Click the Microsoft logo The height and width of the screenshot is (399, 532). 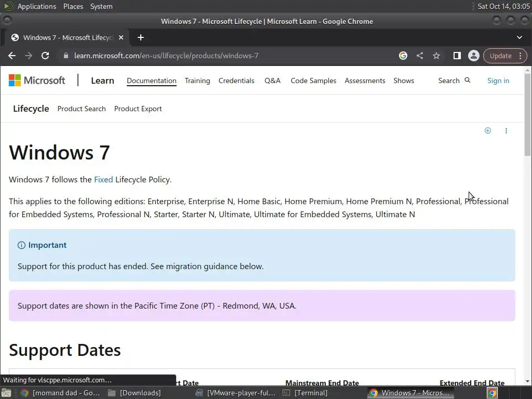click(37, 81)
